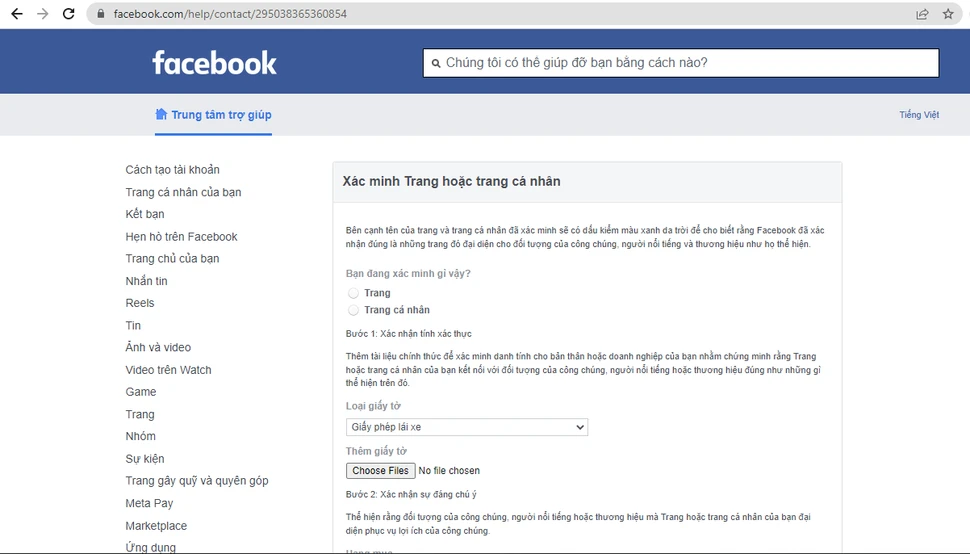Click the Choose Files button
970x554 pixels.
pyautogui.click(x=380, y=471)
